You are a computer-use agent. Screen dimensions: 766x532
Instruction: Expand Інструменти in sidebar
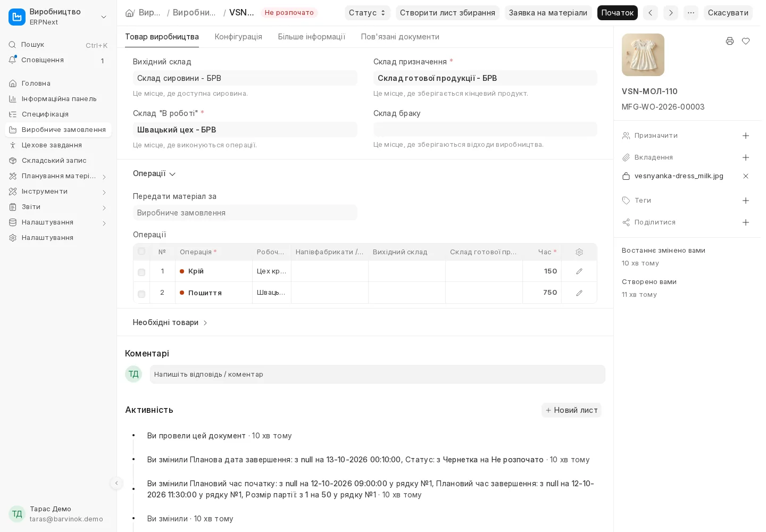(x=104, y=192)
